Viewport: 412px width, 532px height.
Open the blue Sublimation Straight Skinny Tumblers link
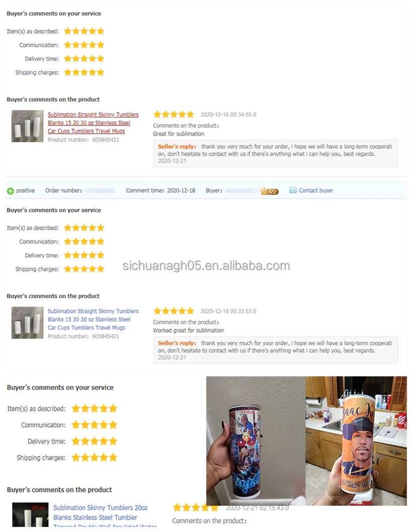tap(93, 320)
